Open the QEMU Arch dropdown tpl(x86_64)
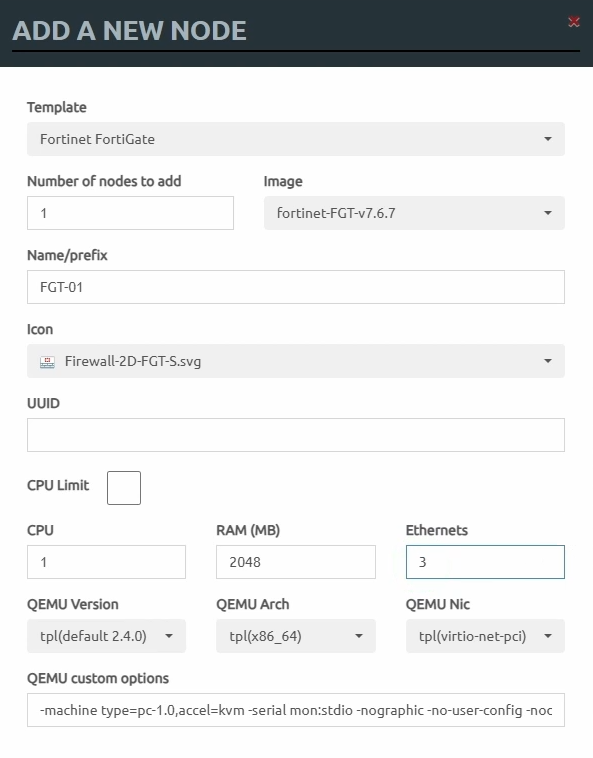Viewport: 593px width, 758px height. (x=296, y=636)
